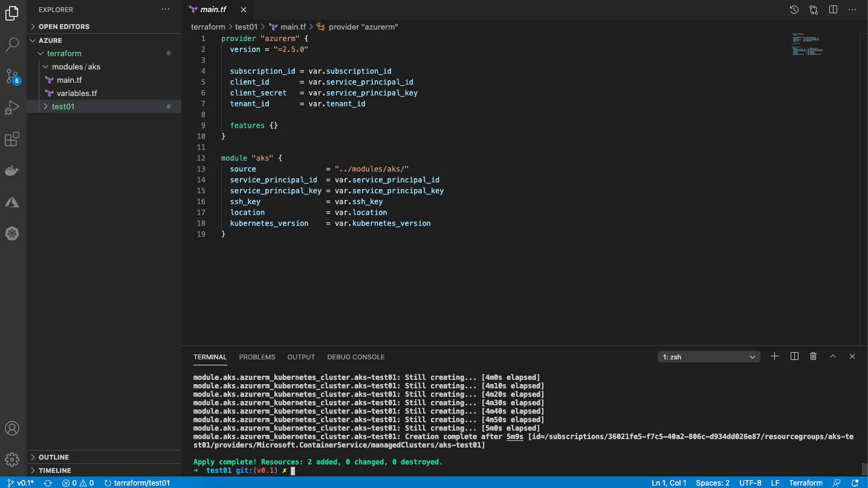This screenshot has height=488, width=868.
Task: Synchronize changes via status bar sync icon
Action: coord(48,483)
